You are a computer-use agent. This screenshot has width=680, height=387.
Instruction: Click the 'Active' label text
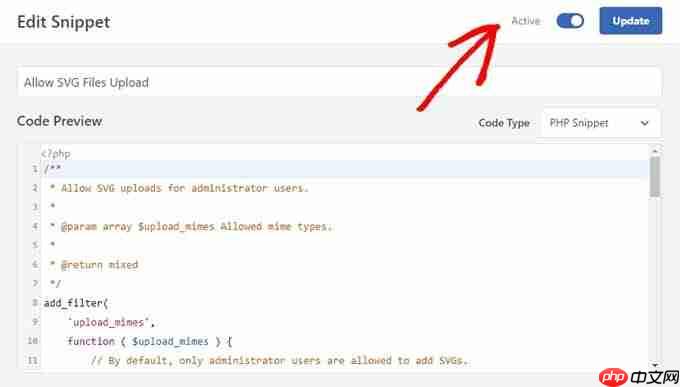click(526, 21)
